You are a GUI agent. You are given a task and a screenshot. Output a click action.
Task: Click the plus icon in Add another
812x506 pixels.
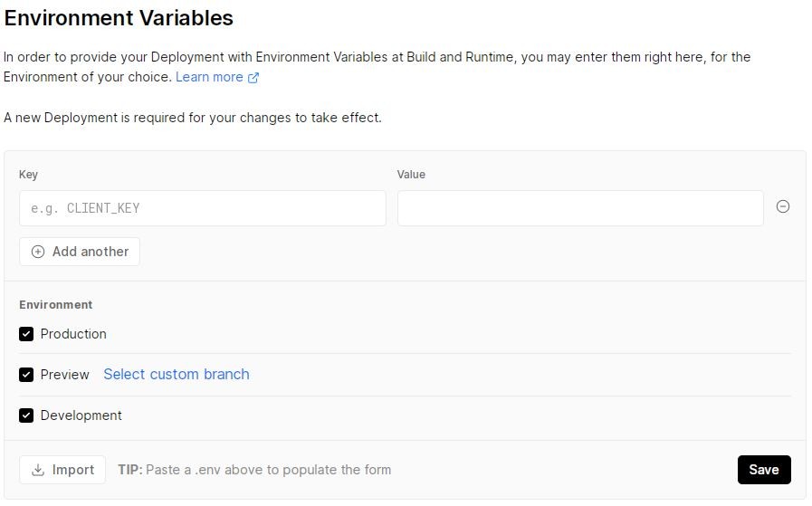tap(38, 252)
